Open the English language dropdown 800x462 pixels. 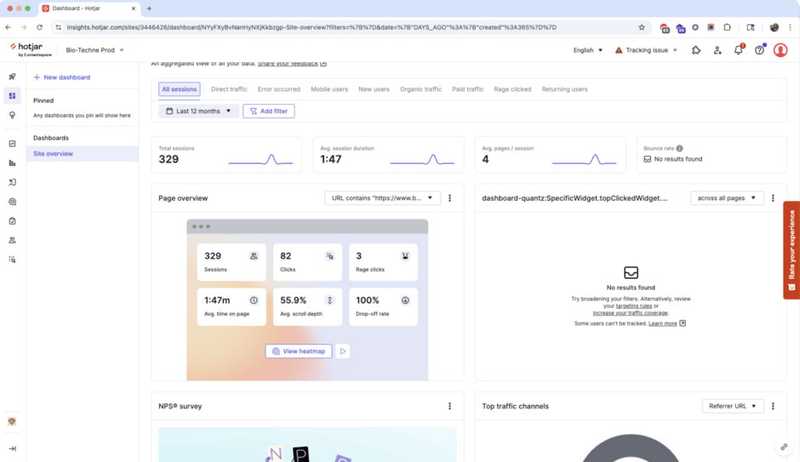coord(587,50)
